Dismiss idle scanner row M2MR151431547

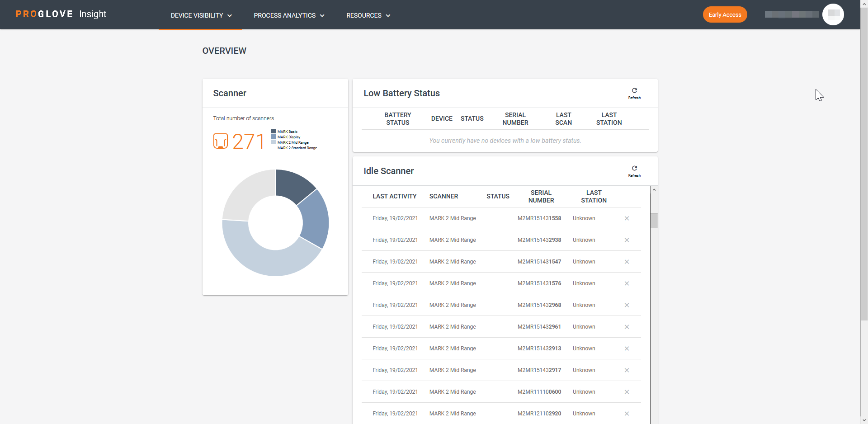pyautogui.click(x=627, y=262)
